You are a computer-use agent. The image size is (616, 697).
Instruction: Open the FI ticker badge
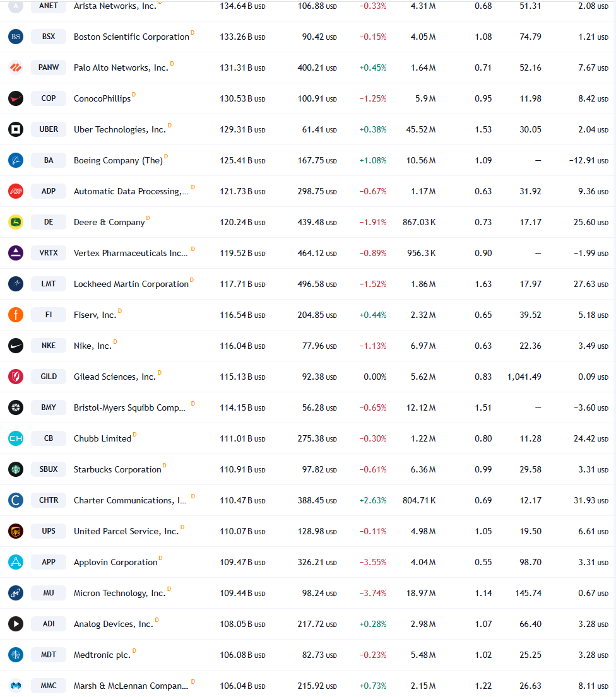(49, 315)
